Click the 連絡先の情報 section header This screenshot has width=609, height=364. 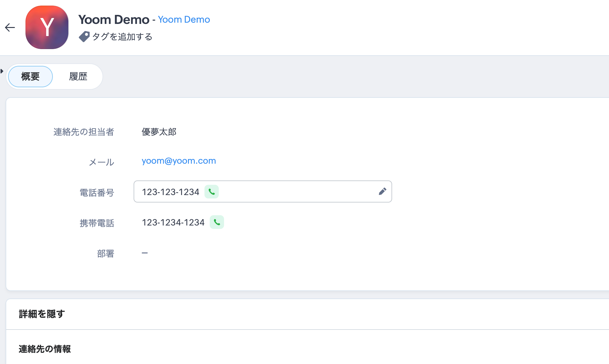point(45,349)
